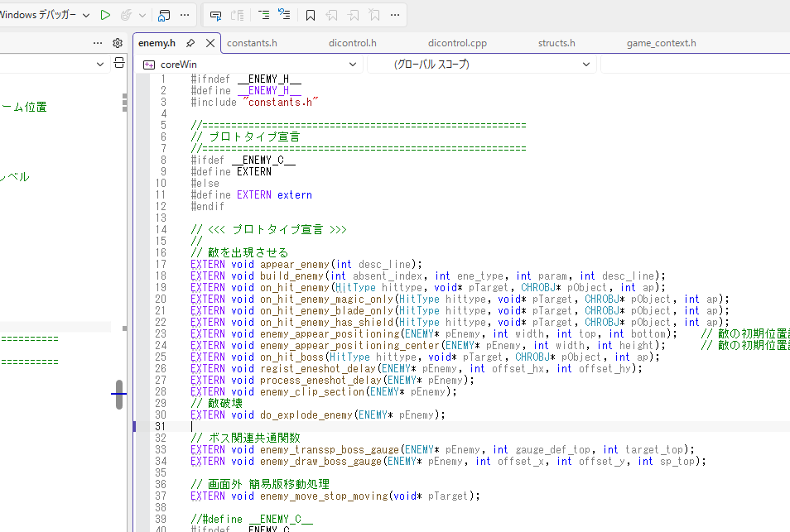Image resolution: width=790 pixels, height=532 pixels.
Task: Open the coreWin project dropdown
Action: coord(250,65)
